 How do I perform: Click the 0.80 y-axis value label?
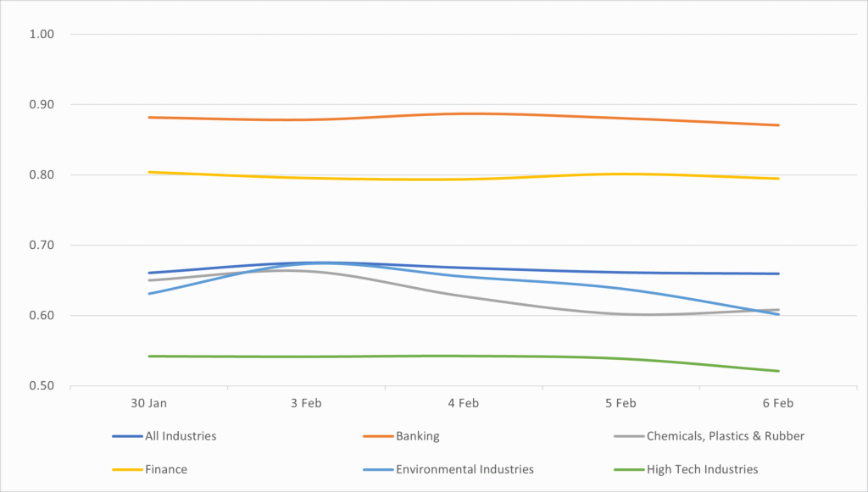click(x=42, y=175)
